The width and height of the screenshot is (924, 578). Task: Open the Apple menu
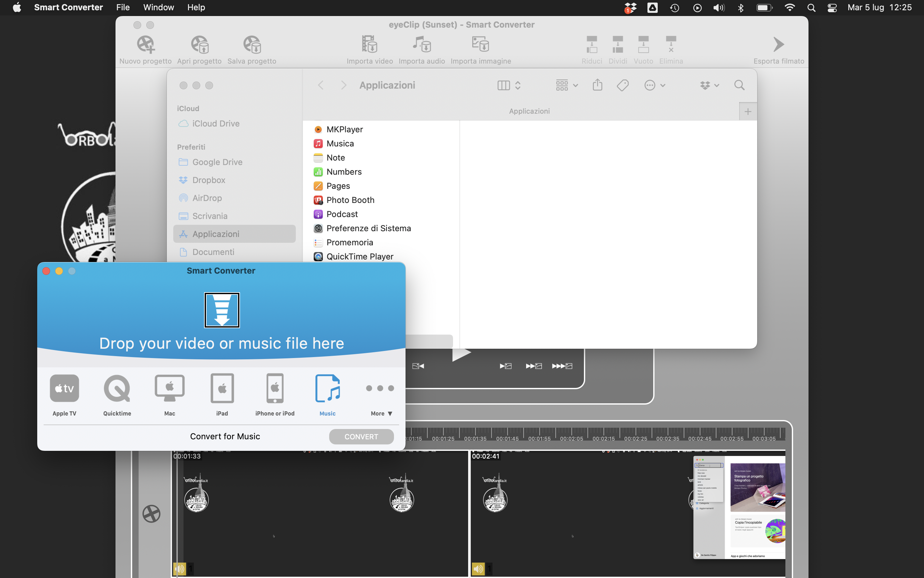click(17, 7)
